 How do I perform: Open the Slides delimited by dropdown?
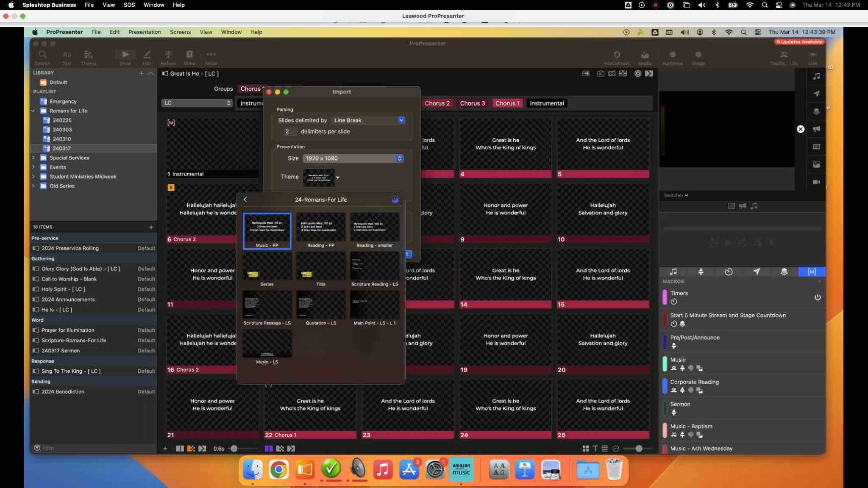point(368,120)
